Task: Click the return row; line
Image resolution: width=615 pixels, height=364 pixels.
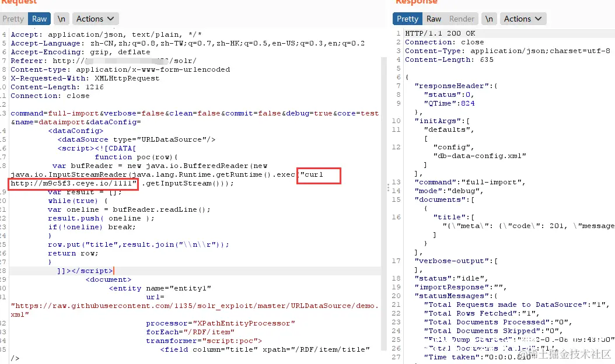Action: (73, 253)
